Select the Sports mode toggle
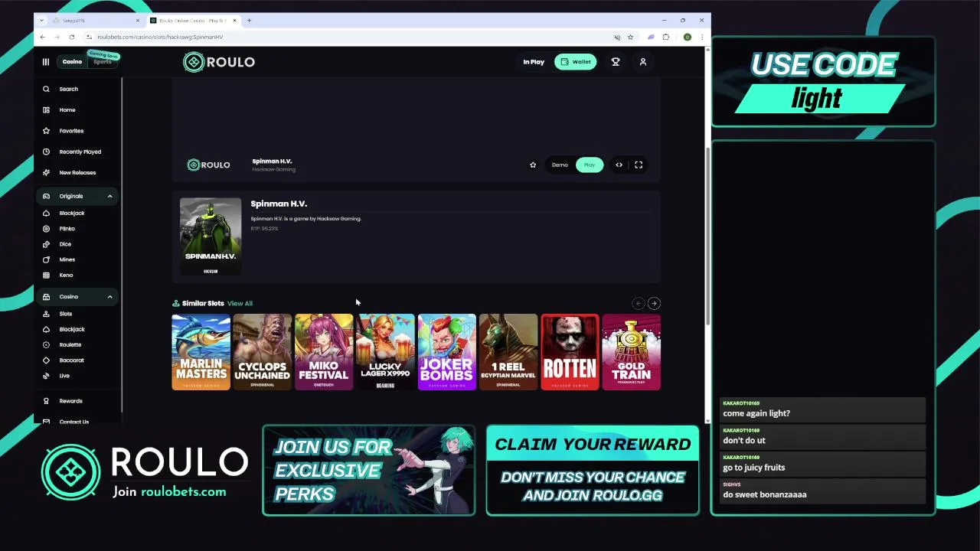 (x=103, y=62)
